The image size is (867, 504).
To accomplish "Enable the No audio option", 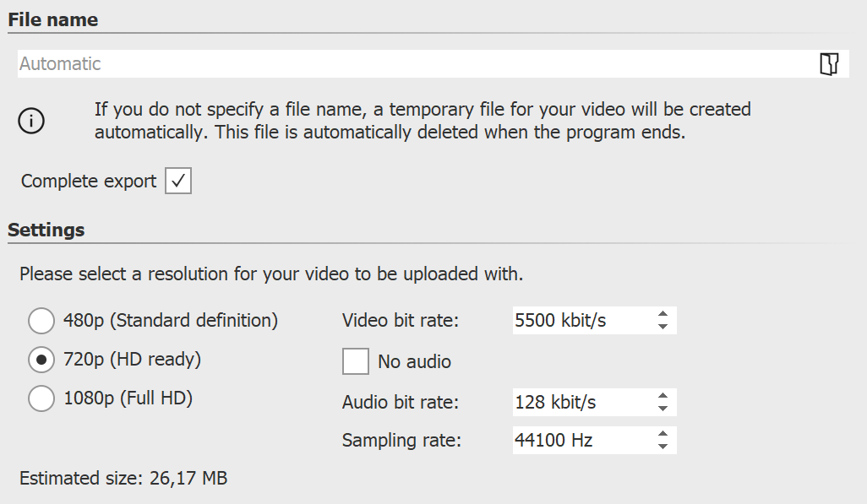I will click(x=356, y=361).
